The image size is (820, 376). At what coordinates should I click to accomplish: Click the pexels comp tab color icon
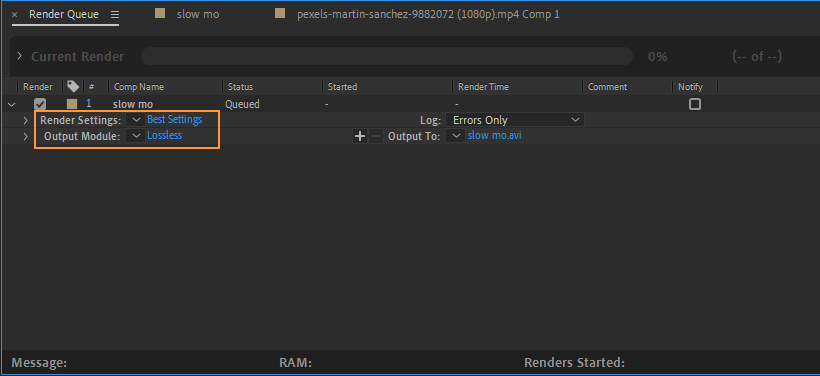tap(280, 14)
